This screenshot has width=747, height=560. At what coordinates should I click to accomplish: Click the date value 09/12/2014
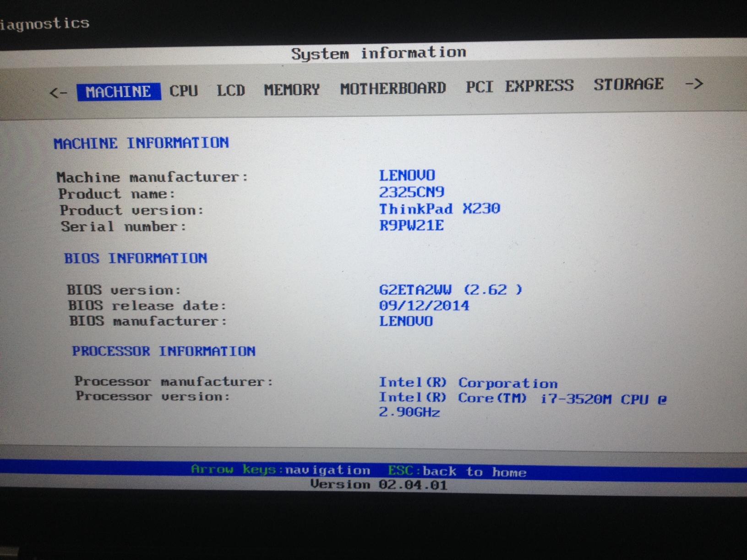(424, 305)
